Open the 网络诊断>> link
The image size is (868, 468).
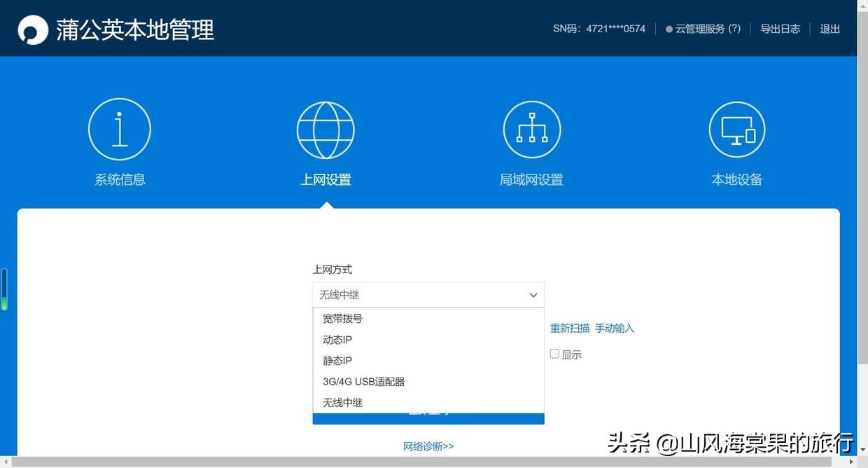[428, 446]
